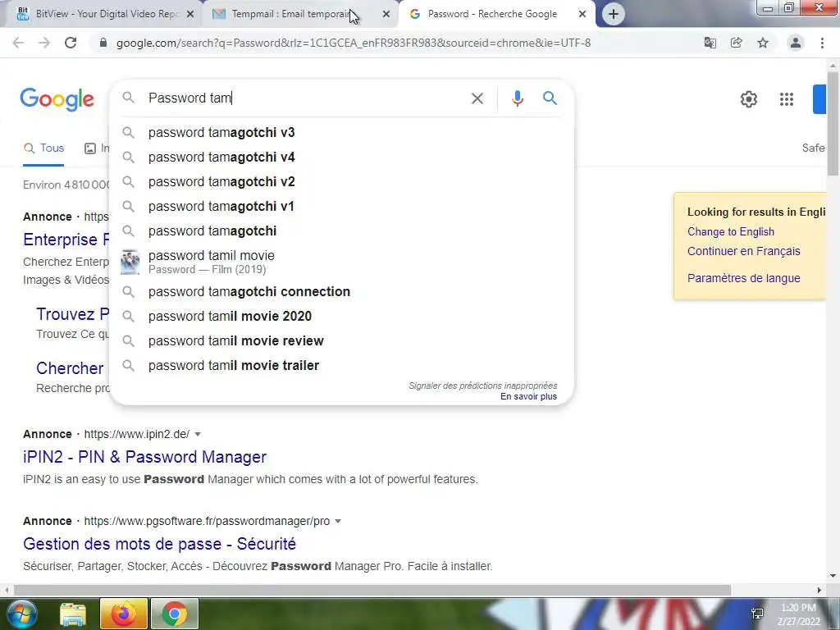Click the share page icon in address bar
This screenshot has width=840, height=630.
tap(737, 43)
